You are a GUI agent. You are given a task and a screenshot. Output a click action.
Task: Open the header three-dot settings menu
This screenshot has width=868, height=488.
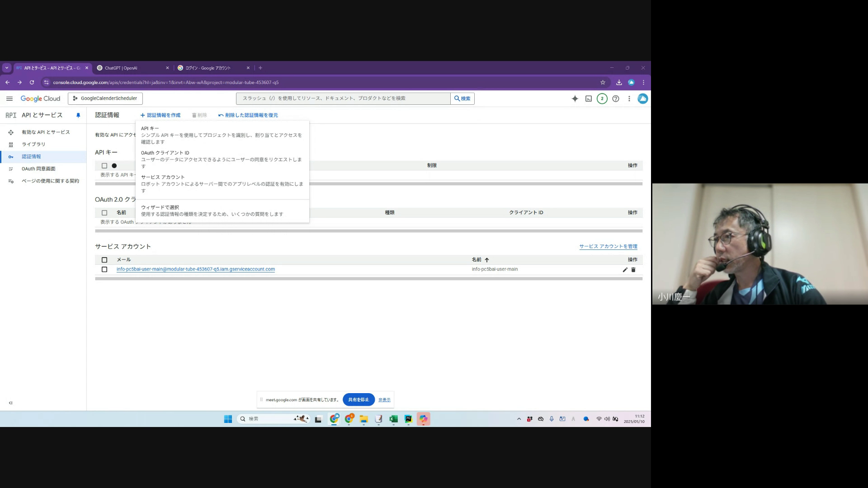click(629, 99)
